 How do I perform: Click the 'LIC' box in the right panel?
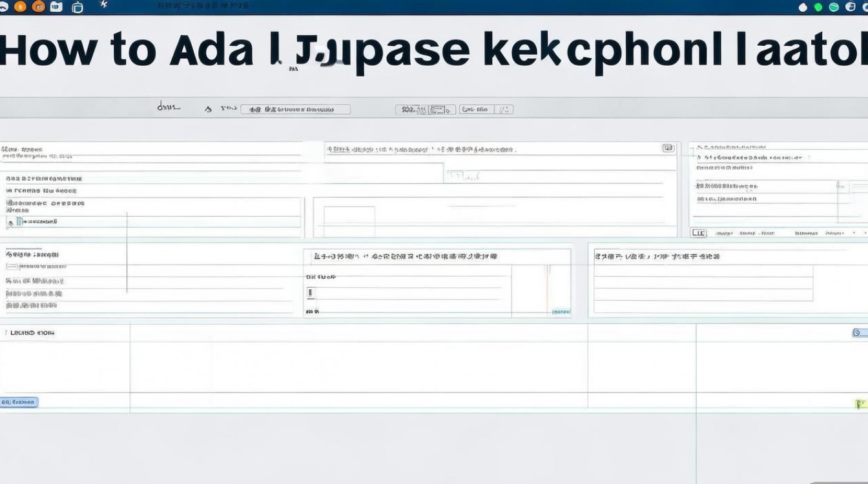[x=699, y=233]
